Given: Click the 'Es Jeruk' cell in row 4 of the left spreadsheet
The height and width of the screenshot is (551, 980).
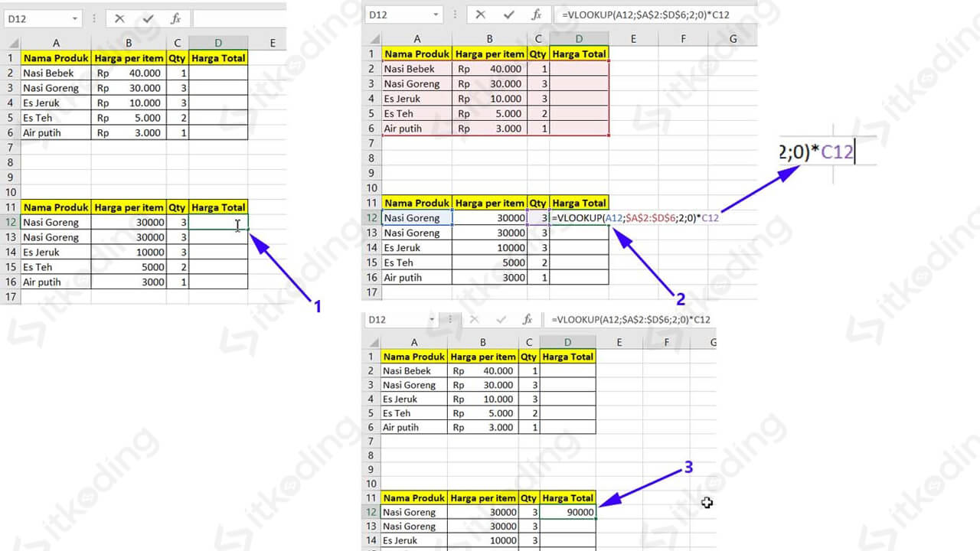Looking at the screenshot, I should point(56,103).
